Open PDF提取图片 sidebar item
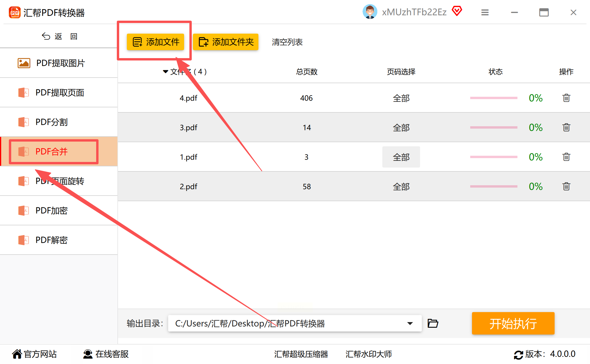 click(60, 63)
